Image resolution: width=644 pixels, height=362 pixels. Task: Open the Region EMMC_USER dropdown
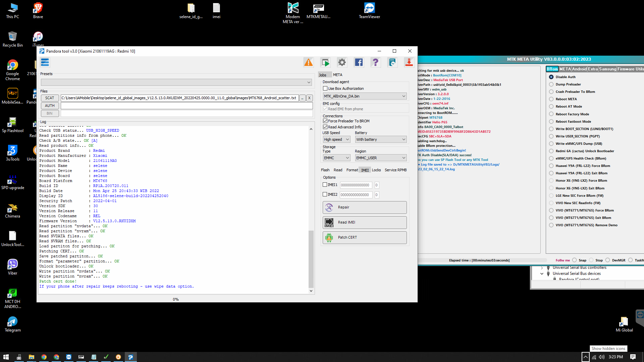381,158
